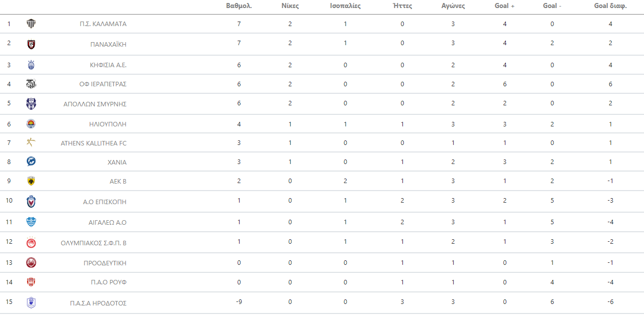Click the Ηλιούπολη team emblem
This screenshot has width=644, height=316.
tap(31, 124)
